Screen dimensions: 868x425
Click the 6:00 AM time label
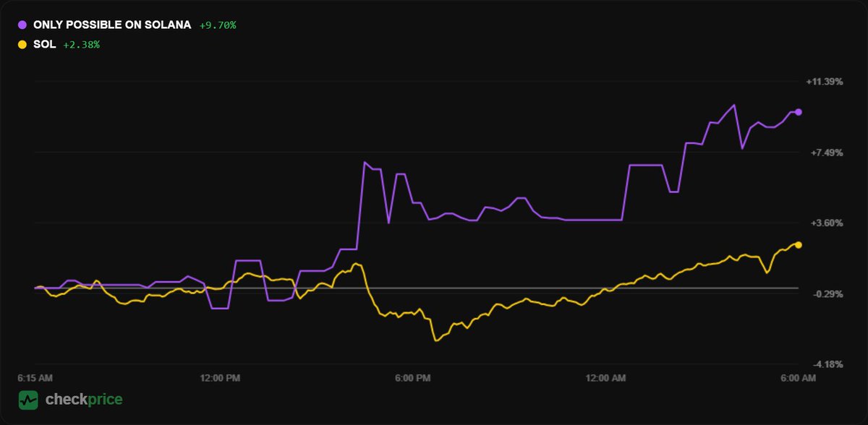799,378
